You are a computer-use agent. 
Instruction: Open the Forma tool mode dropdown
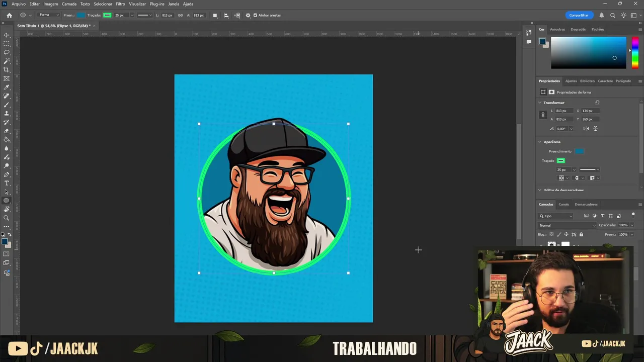49,15
